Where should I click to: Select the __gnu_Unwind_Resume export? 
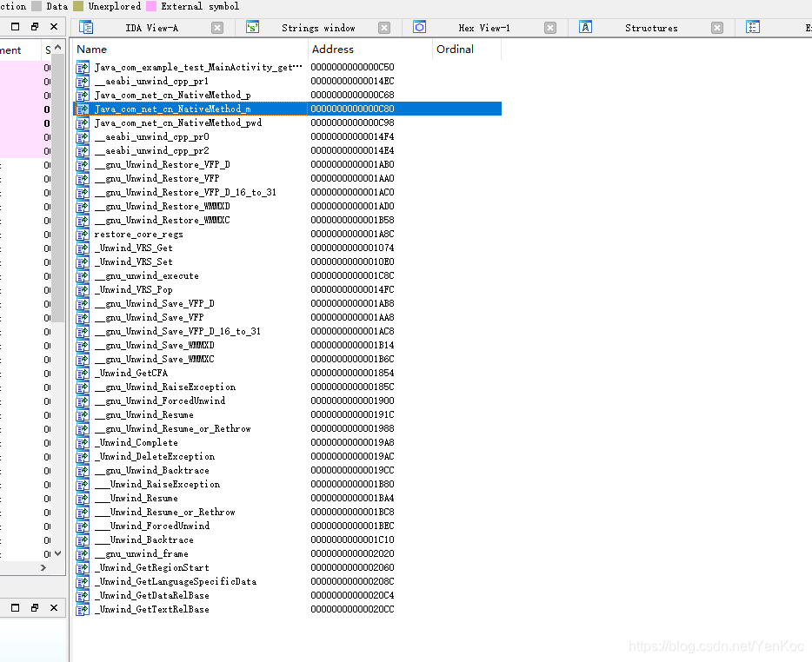coord(288,415)
